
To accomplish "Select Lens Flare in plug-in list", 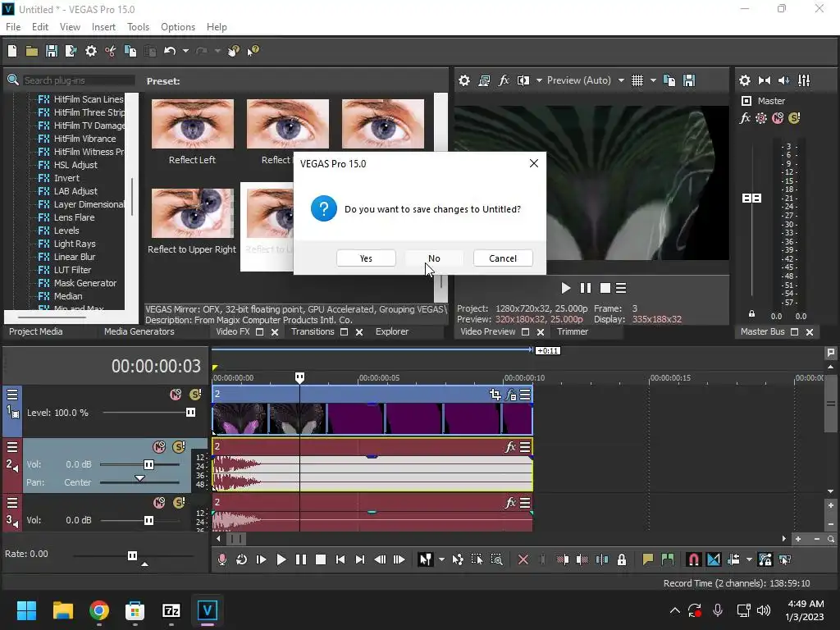I will click(x=74, y=217).
